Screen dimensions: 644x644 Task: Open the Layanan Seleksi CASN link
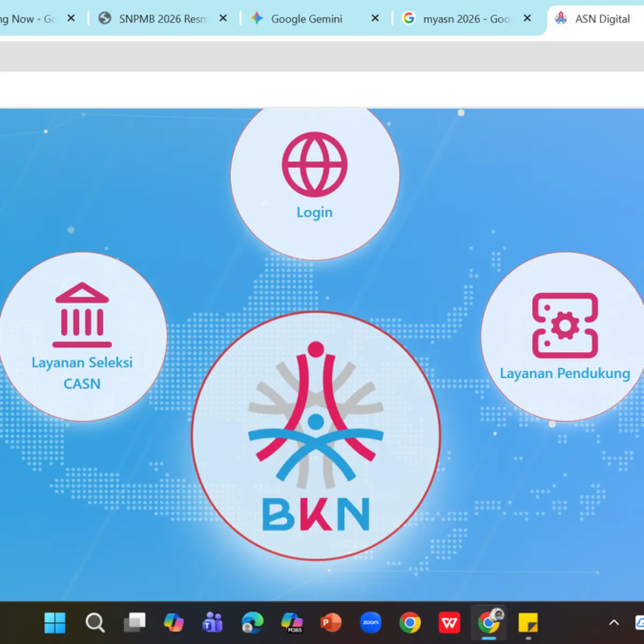pos(82,336)
